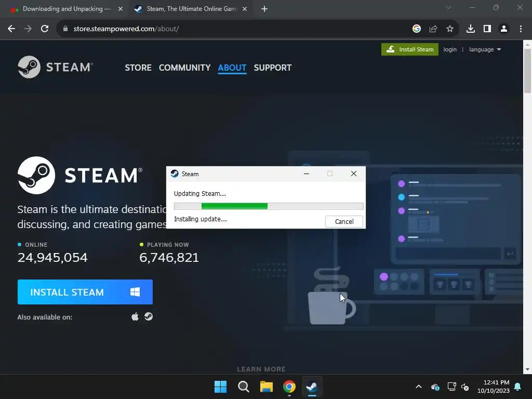Image resolution: width=532 pixels, height=399 pixels.
Task: Open Windows taskbar search
Action: tap(243, 387)
